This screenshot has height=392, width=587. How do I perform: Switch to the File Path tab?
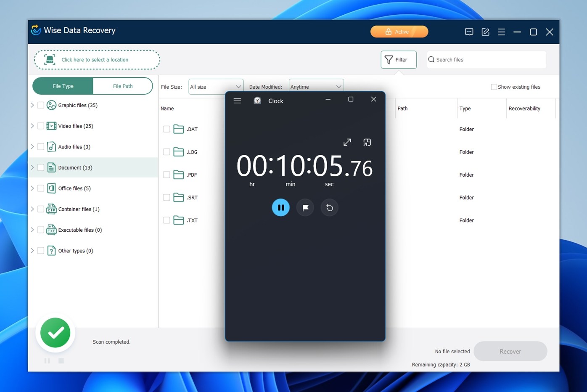click(123, 86)
